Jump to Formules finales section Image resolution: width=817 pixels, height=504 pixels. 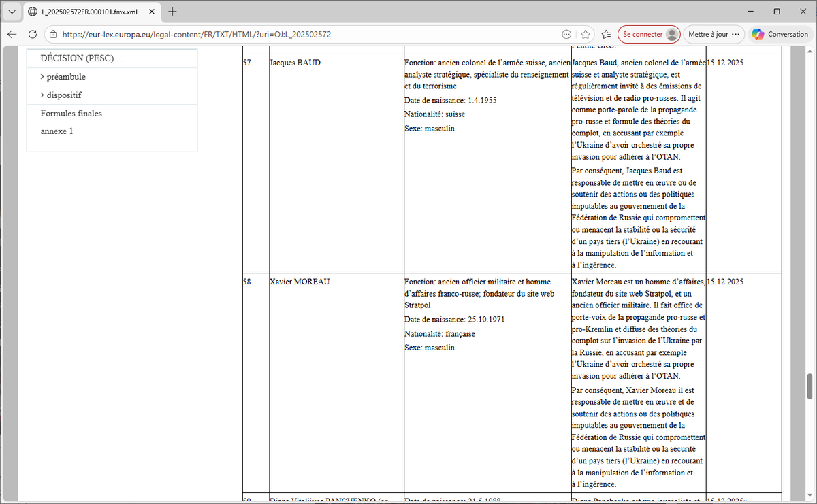tap(71, 113)
